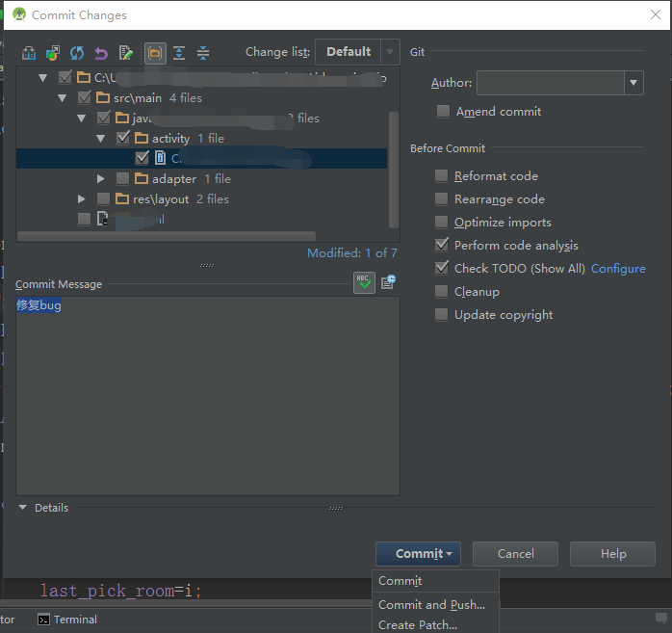The width and height of the screenshot is (672, 633).
Task: Click the src\main folder icon
Action: point(103,97)
